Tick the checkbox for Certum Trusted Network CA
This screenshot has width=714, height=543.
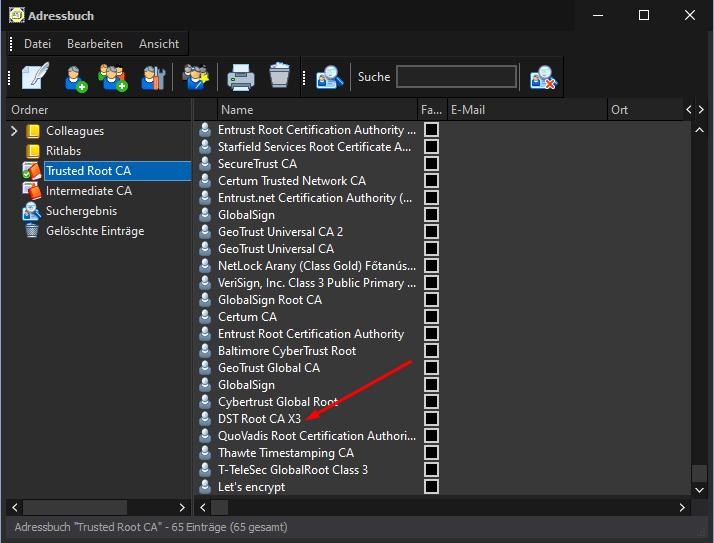[431, 180]
